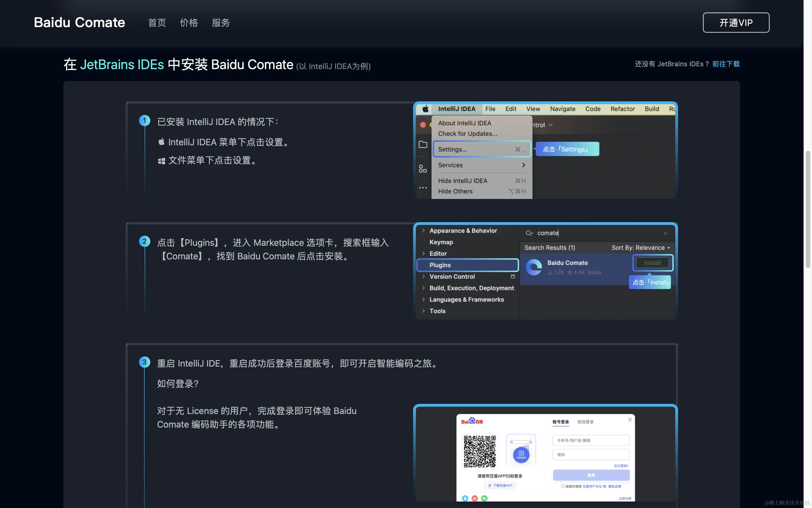This screenshot has height=508, width=812.
Task: Open the File menu
Action: tap(490, 109)
